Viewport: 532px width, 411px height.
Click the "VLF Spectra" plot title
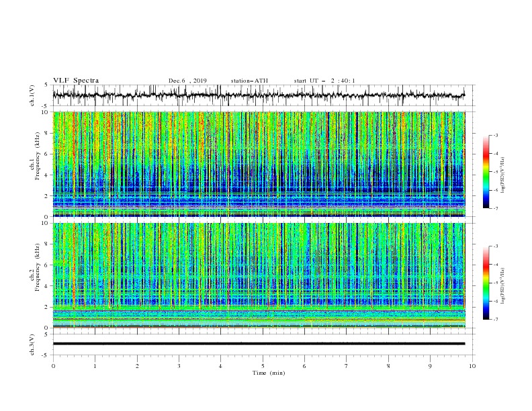pos(76,81)
